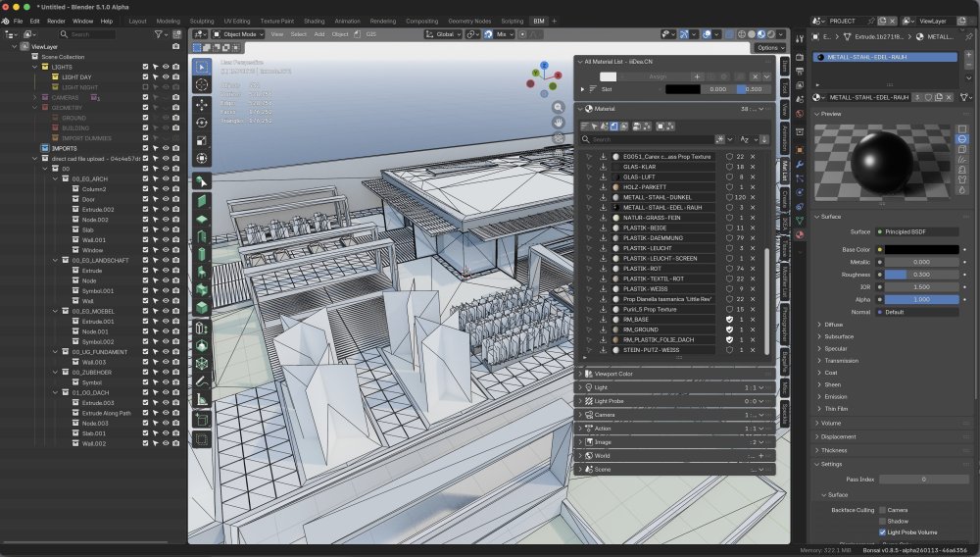Viewport: 980px width, 557px height.
Task: Select the Move tool in viewport toolbar
Action: [201, 103]
